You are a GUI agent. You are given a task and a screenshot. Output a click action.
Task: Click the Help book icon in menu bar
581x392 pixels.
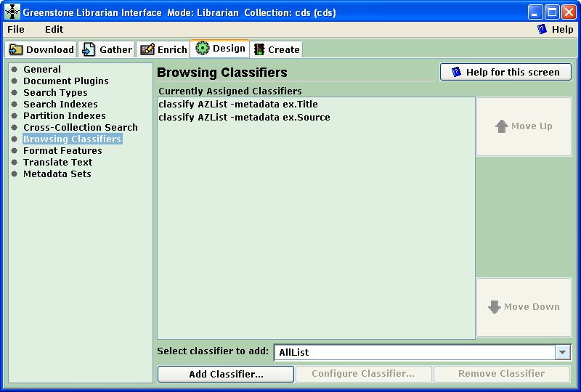tap(542, 30)
